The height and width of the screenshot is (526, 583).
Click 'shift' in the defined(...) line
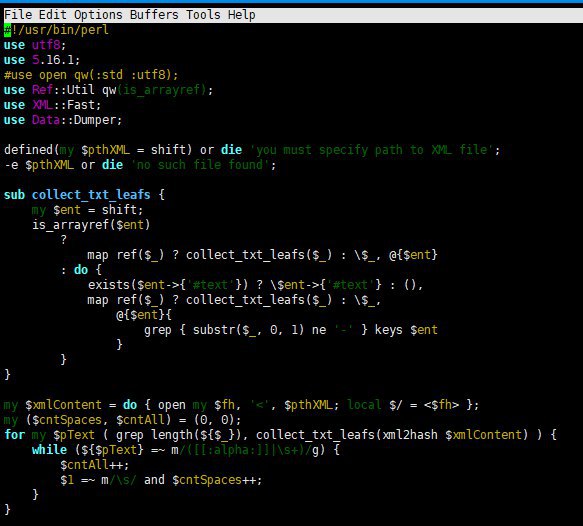[168, 150]
